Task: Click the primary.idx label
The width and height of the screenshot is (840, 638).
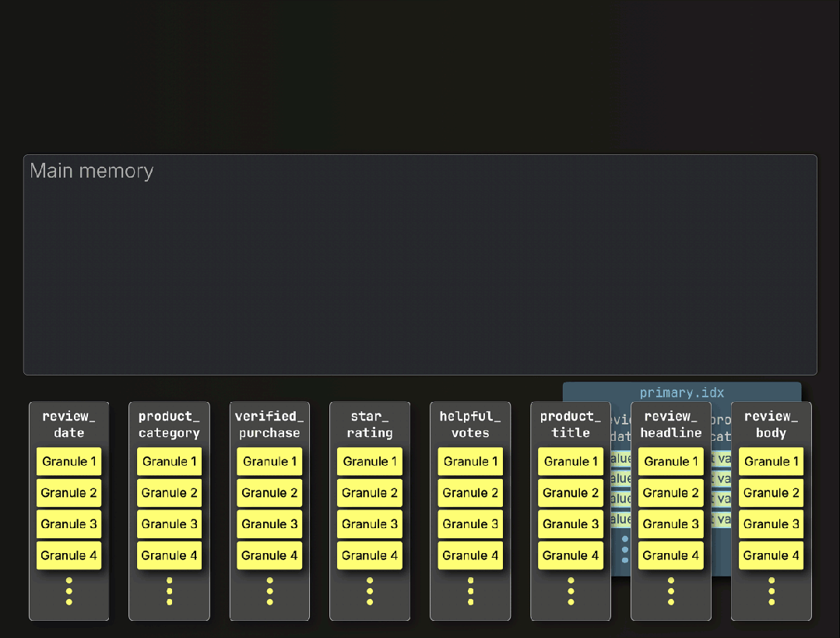Action: (681, 393)
